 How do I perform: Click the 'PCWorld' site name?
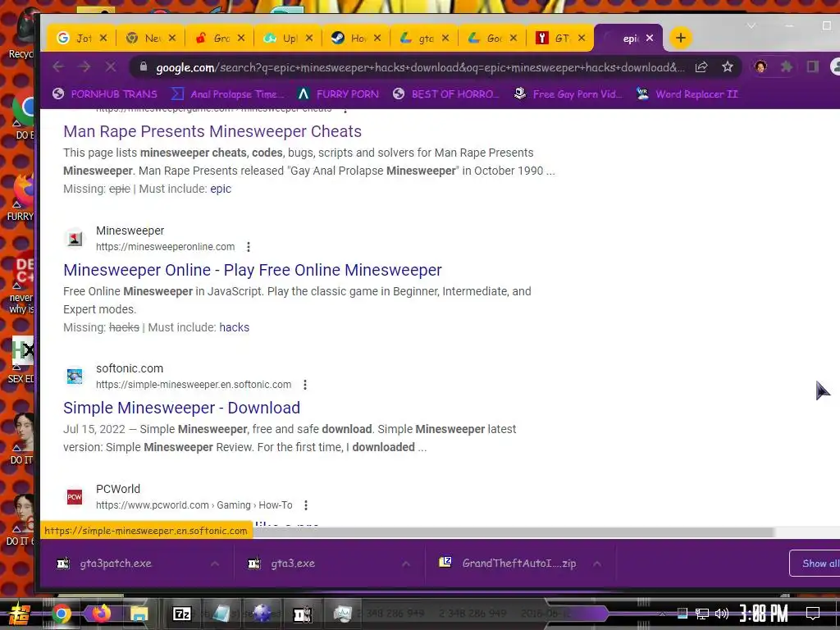coord(118,489)
